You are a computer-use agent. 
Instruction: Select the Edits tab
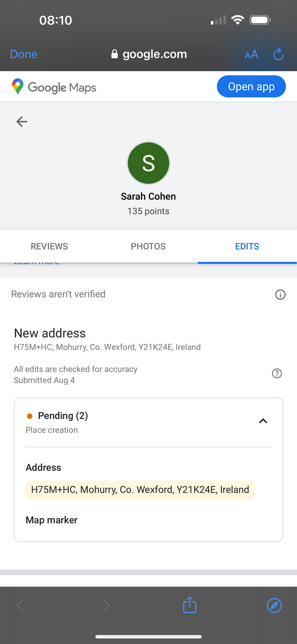(247, 246)
